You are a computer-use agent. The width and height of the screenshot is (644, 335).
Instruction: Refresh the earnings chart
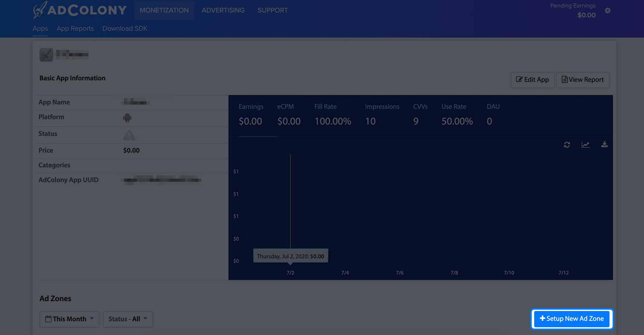tap(567, 145)
